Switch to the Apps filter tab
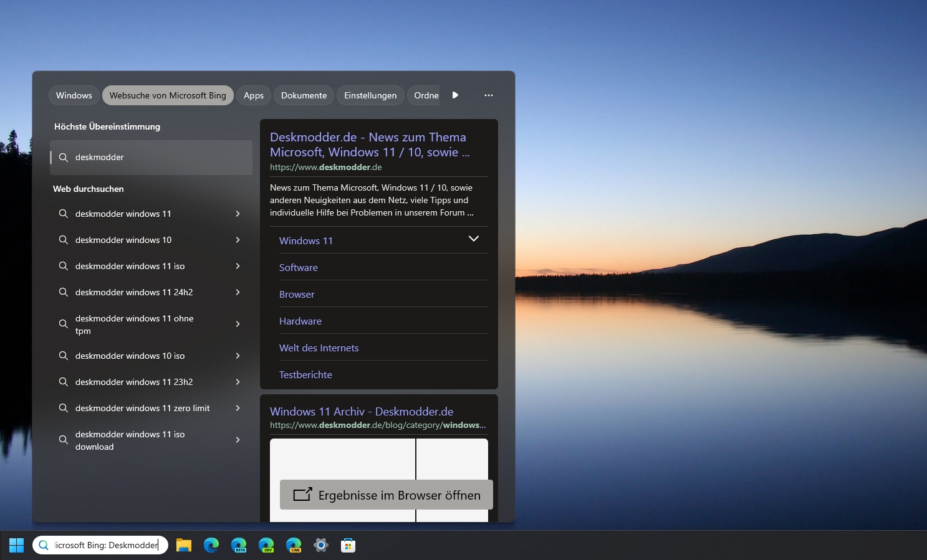 tap(254, 95)
